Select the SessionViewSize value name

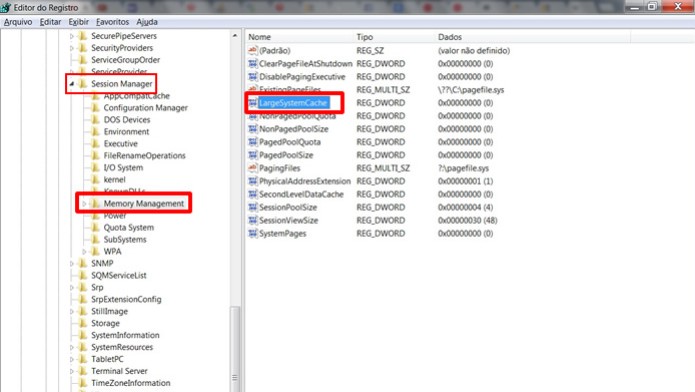289,220
